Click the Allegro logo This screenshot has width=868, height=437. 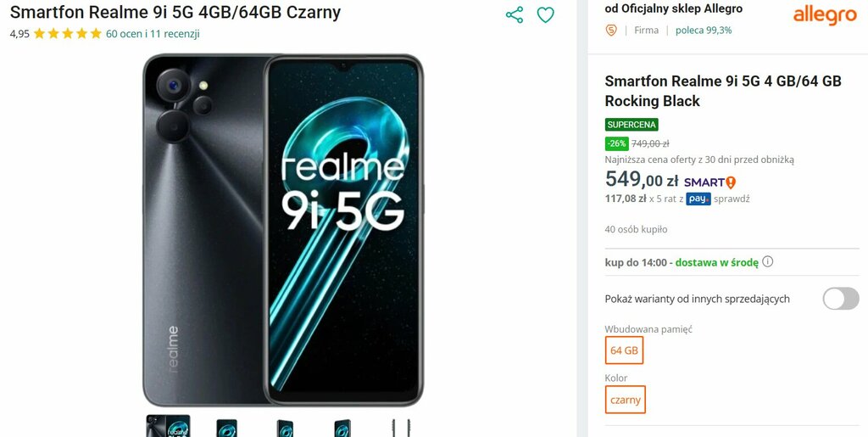click(825, 16)
